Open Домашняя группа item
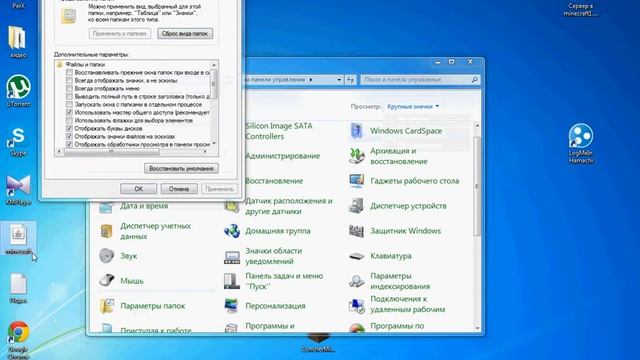 [267, 231]
